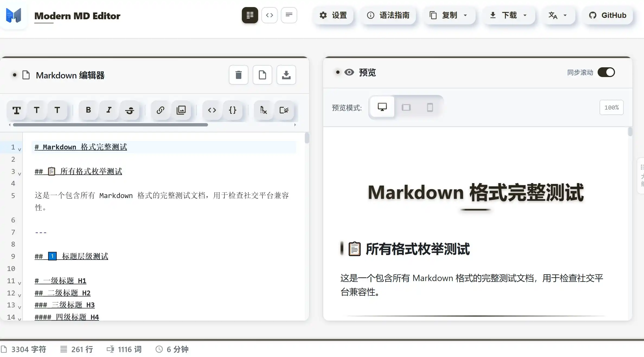Collapse the fold on line 12
The height and width of the screenshot is (357, 644).
(20, 295)
